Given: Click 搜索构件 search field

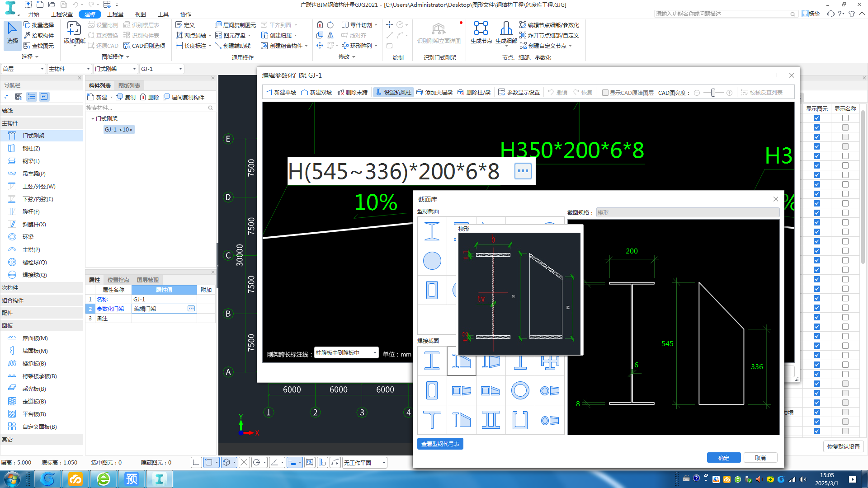Looking at the screenshot, I should click(149, 108).
